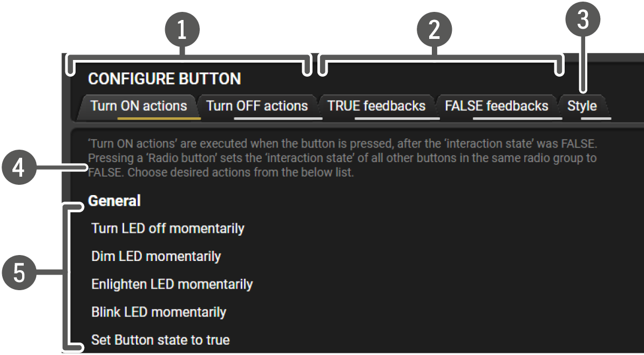Click the CONFIGURE BUTTON panel title

(164, 79)
